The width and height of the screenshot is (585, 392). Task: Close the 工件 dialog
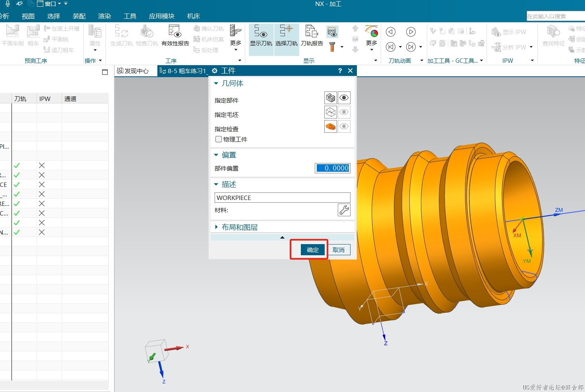coord(350,71)
